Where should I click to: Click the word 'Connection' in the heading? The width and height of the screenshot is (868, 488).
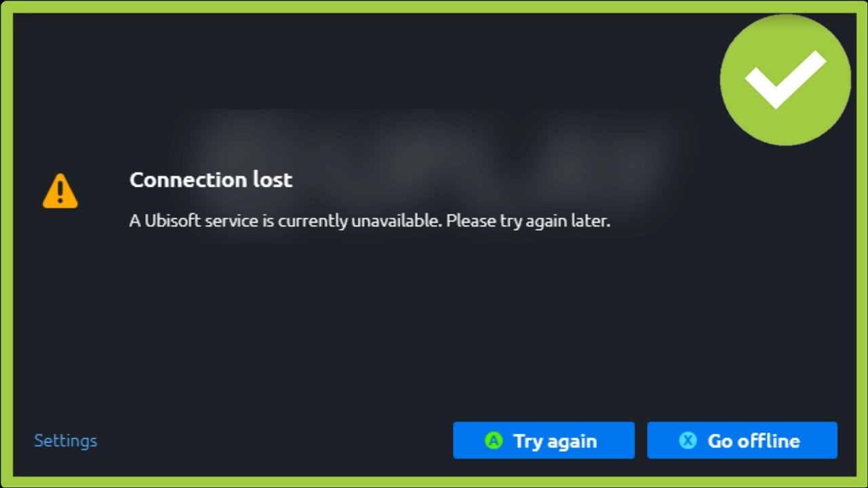pos(189,180)
